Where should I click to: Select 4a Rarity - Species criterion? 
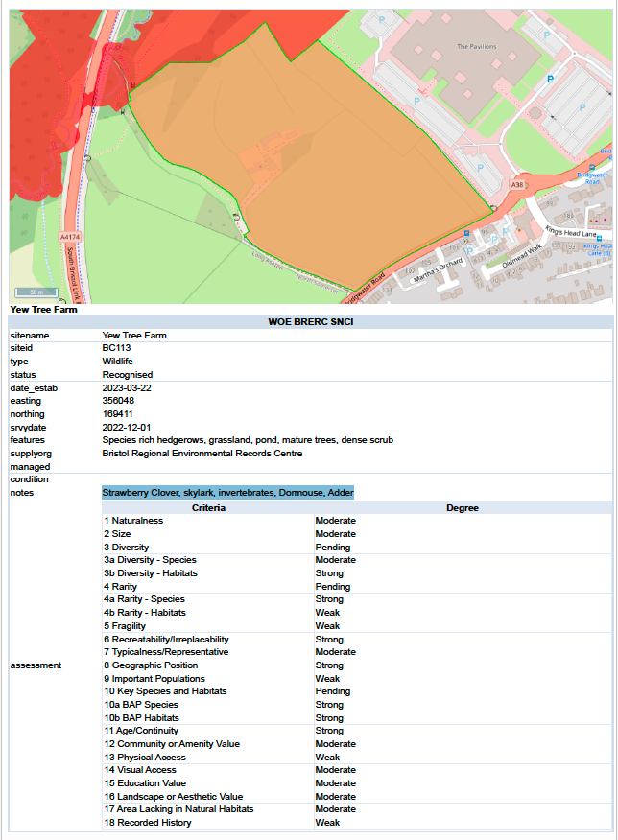coord(144,599)
